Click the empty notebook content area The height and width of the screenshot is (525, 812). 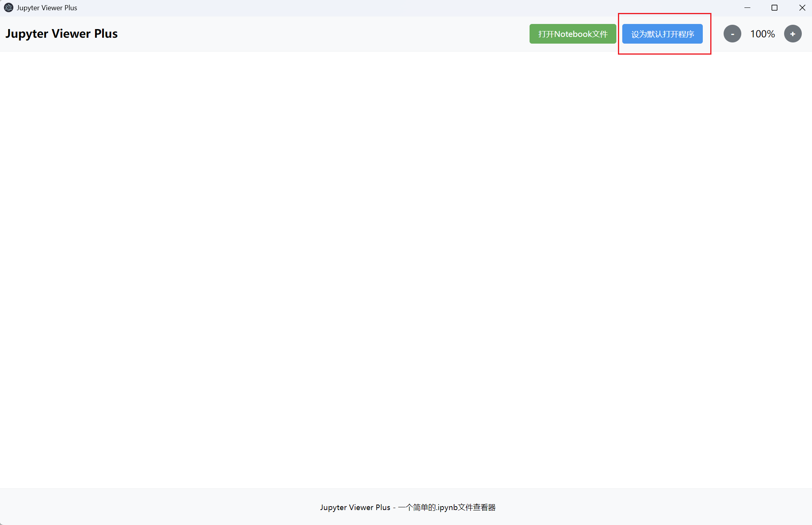pyautogui.click(x=406, y=270)
